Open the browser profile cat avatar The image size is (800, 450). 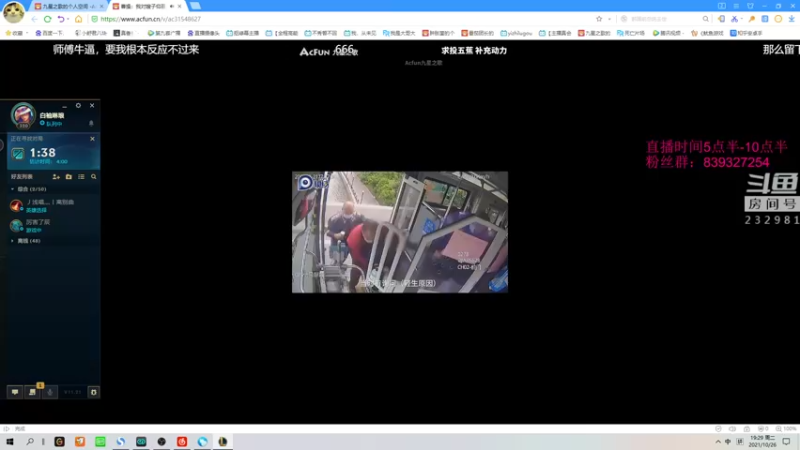[x=13, y=12]
